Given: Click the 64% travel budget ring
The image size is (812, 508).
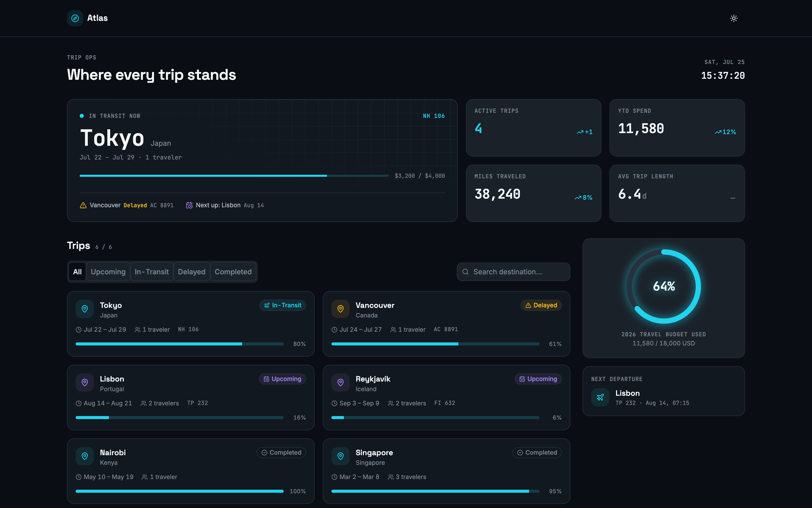Looking at the screenshot, I should (664, 286).
